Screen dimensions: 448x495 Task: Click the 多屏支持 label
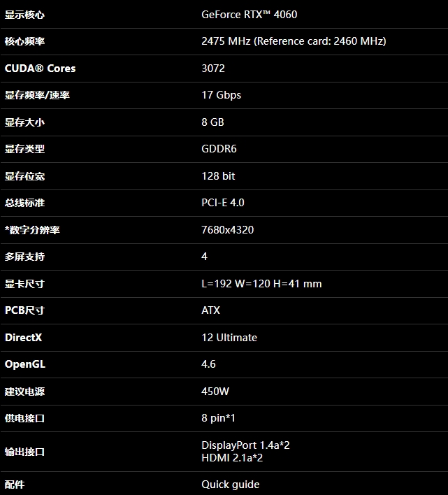[x=24, y=257]
